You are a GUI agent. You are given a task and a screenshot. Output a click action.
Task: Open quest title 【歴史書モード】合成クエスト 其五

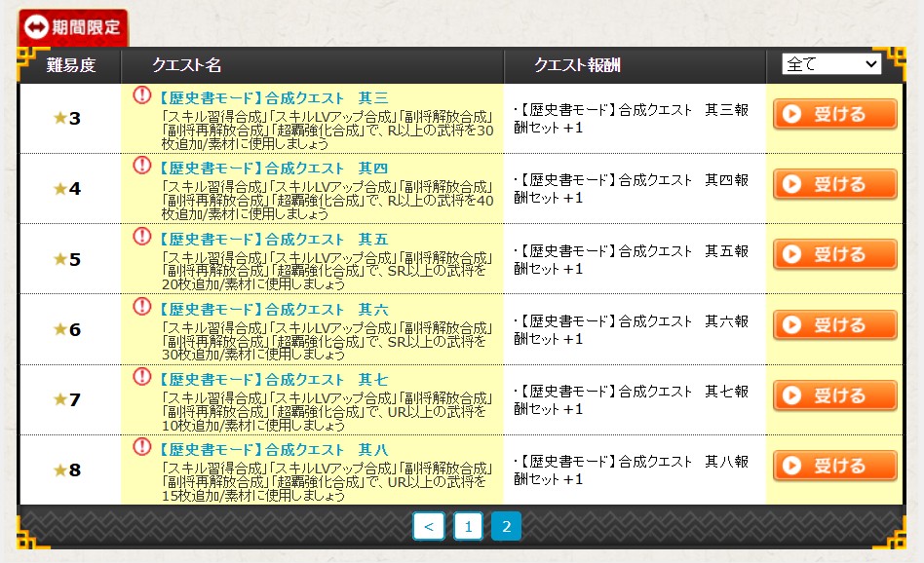(x=272, y=239)
